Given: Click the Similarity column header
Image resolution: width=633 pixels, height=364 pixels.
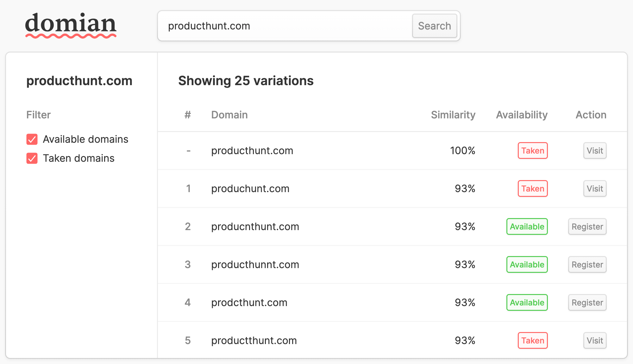Looking at the screenshot, I should tap(453, 115).
